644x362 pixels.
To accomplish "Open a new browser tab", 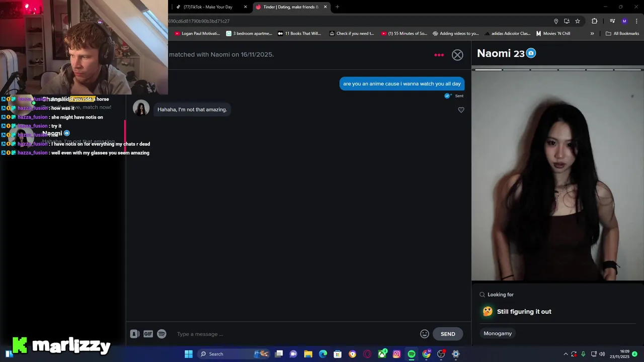I will 337,7.
